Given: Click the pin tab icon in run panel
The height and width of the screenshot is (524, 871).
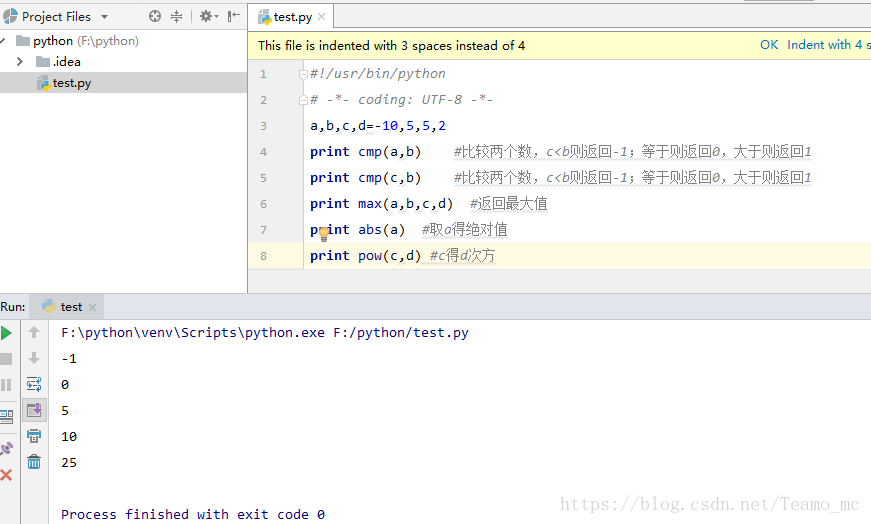Looking at the screenshot, I should (x=6, y=448).
